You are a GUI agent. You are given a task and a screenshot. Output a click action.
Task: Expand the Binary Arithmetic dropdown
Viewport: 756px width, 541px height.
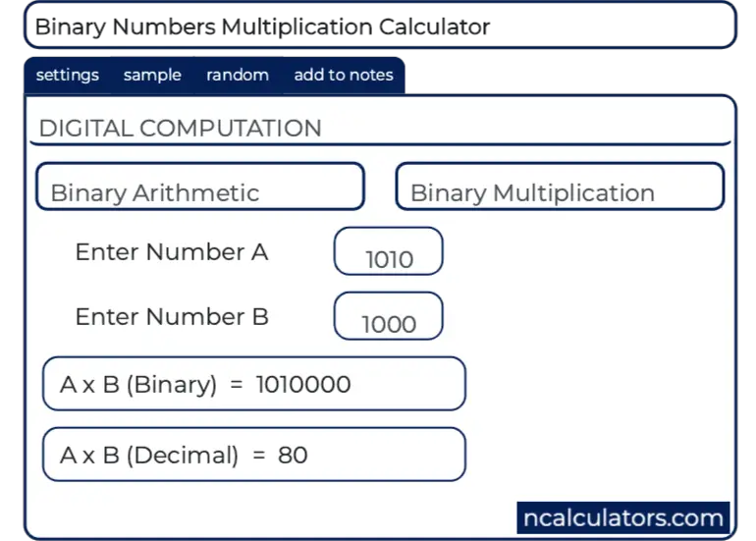click(x=200, y=188)
